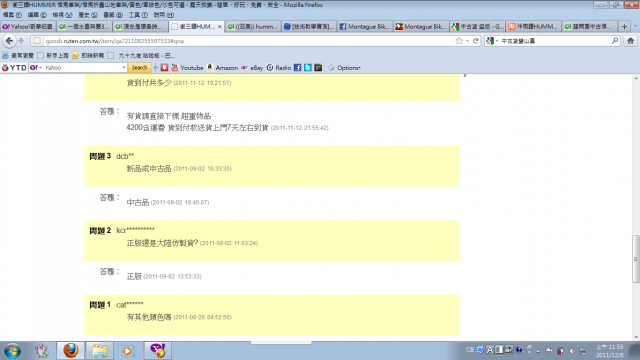Switch to the Google search results tab

click(x=478, y=27)
